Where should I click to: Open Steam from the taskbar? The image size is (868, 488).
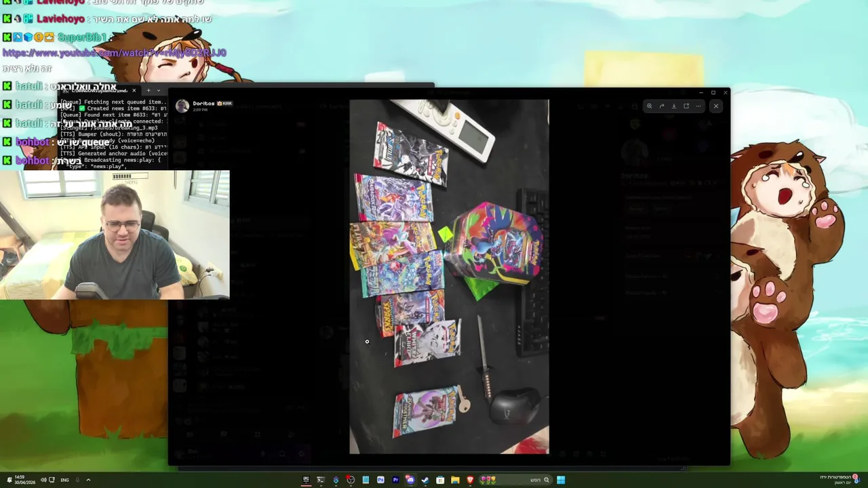point(425,480)
